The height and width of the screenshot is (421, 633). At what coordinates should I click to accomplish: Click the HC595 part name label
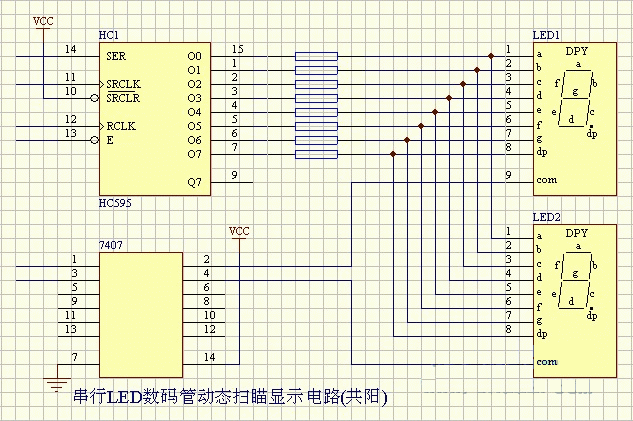click(x=115, y=203)
